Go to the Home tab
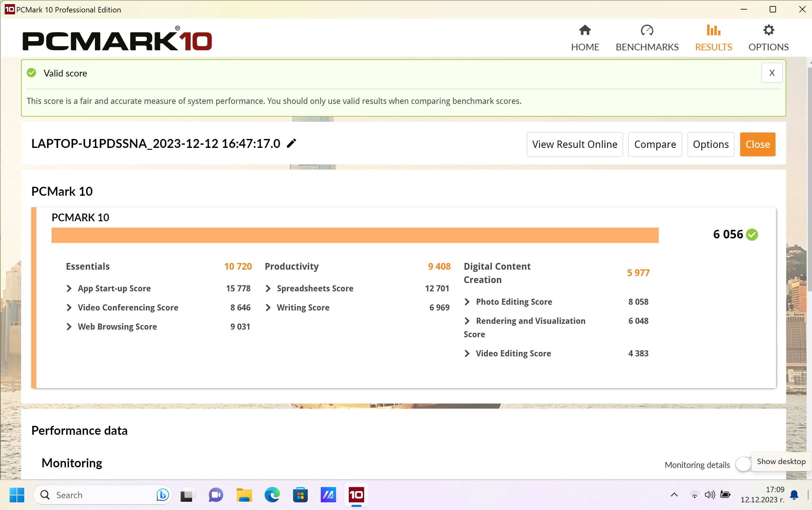The width and height of the screenshot is (812, 510). 585,38
